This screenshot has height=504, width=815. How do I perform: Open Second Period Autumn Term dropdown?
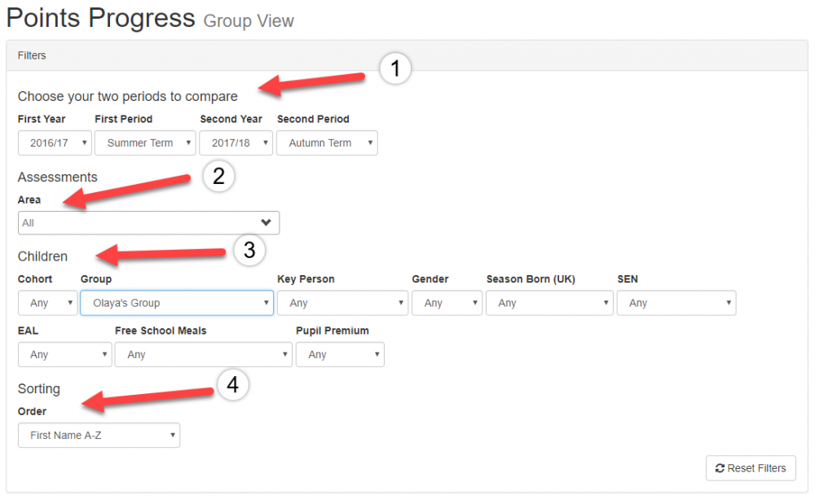point(327,142)
